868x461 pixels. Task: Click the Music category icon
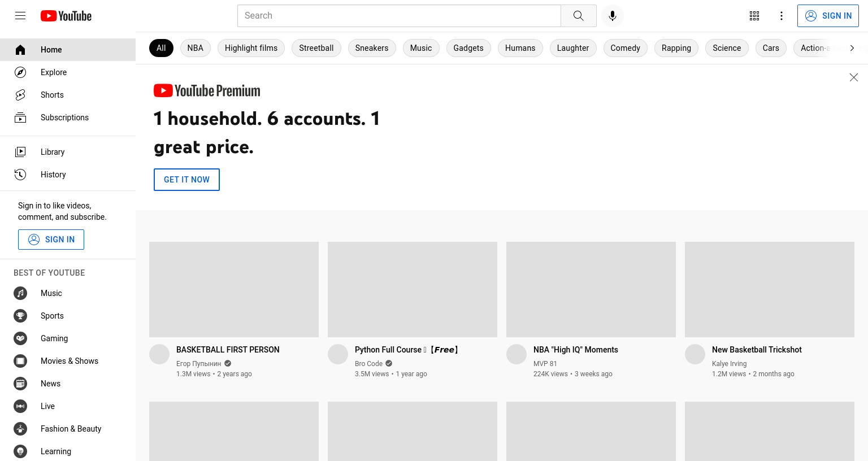20,293
